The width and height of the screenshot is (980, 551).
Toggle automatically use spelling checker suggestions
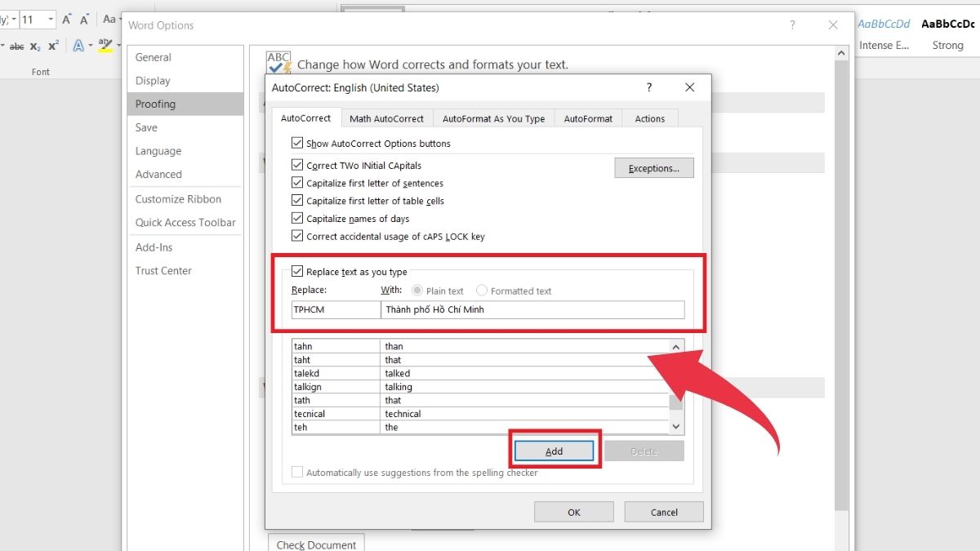297,473
